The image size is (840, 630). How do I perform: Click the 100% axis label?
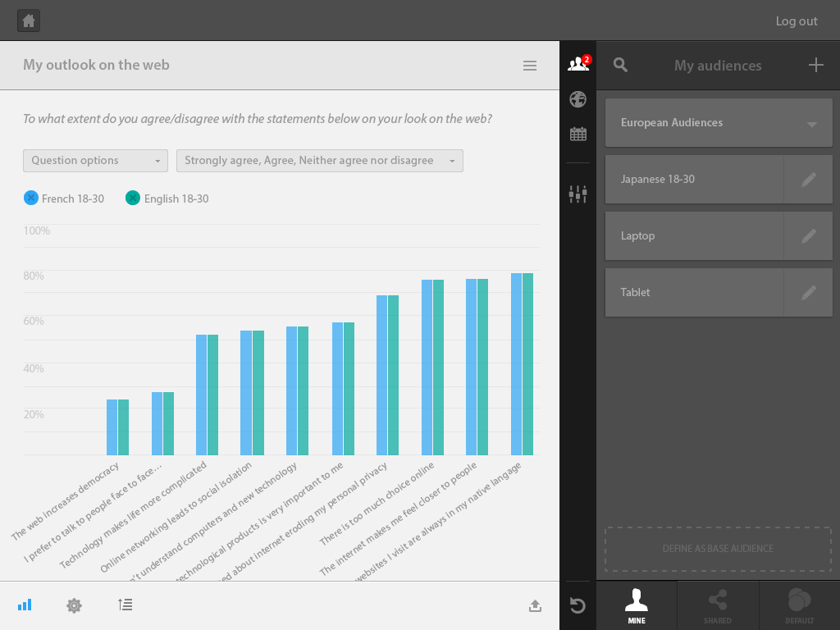pyautogui.click(x=36, y=231)
